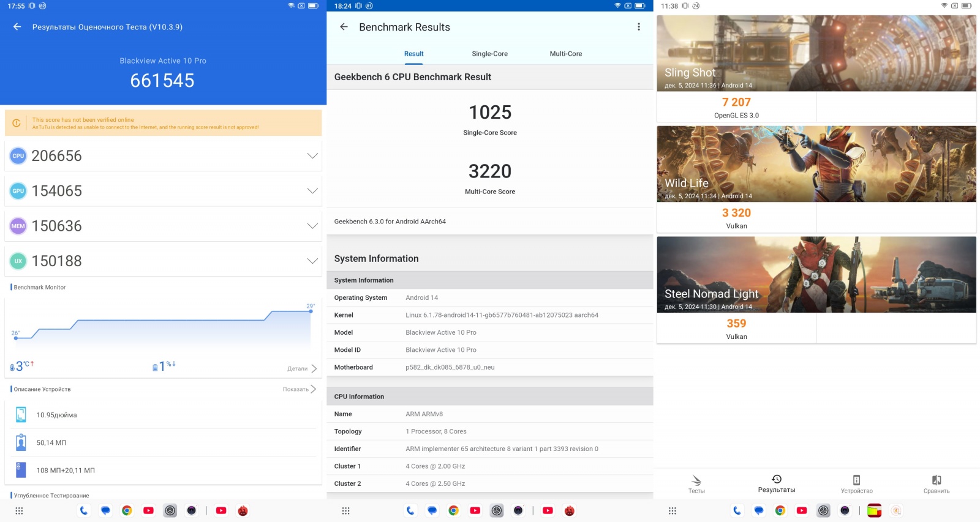Click the '10.95дюйма' screen size row
This screenshot has width=980, height=522.
(x=163, y=415)
